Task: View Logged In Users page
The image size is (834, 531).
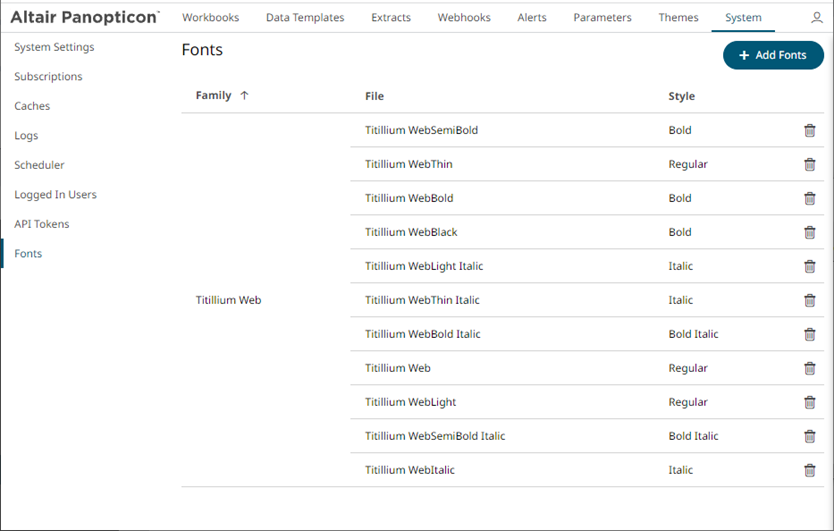Action: tap(55, 195)
